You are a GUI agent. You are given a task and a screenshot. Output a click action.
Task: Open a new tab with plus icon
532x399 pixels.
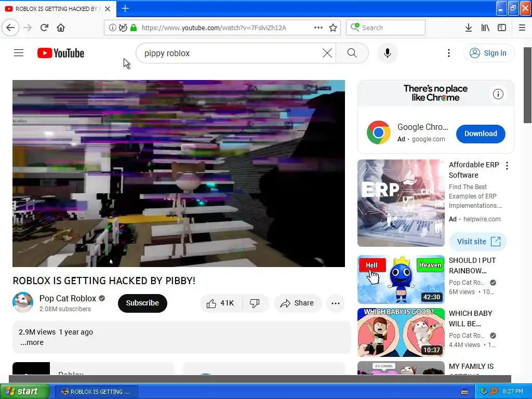click(125, 8)
